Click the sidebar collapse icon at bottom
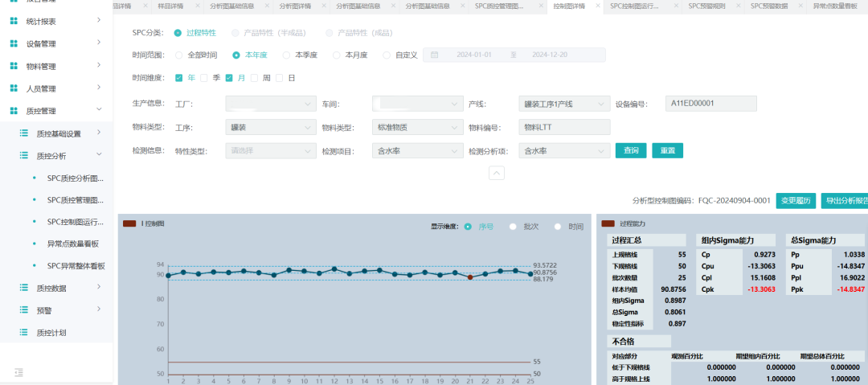The image size is (868, 385). (19, 372)
